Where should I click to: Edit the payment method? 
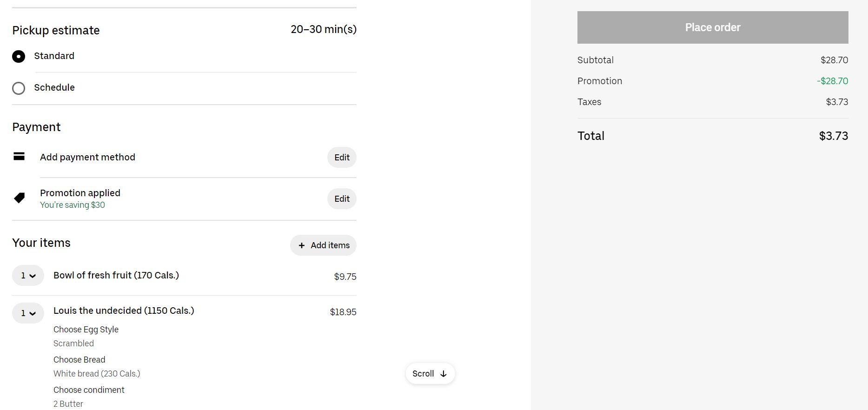(342, 158)
